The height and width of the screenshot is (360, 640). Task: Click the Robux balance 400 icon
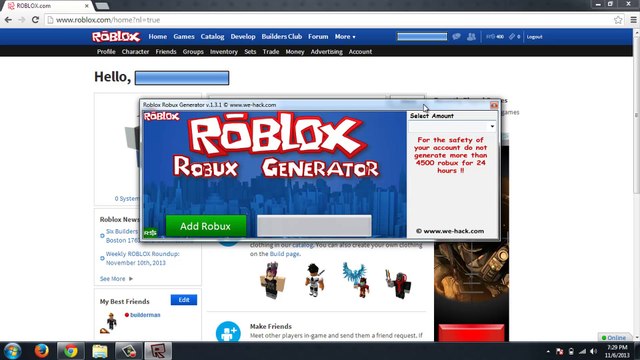pyautogui.click(x=495, y=37)
